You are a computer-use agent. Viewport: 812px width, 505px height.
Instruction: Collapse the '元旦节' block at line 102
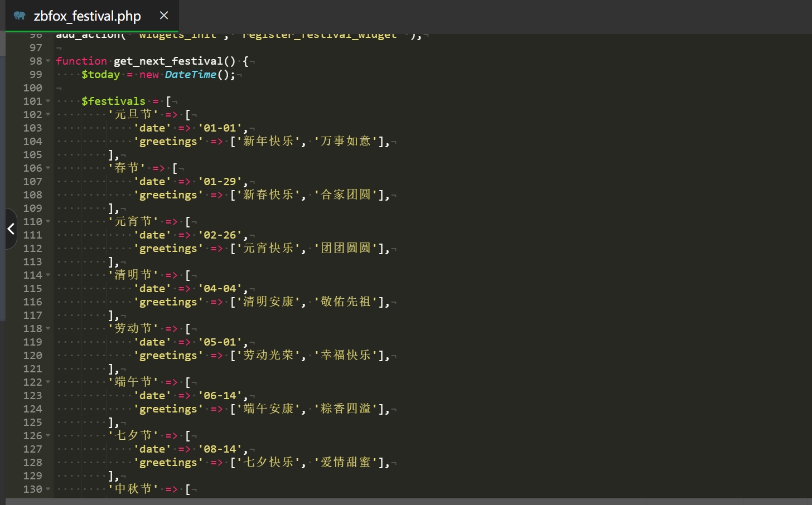click(x=48, y=114)
